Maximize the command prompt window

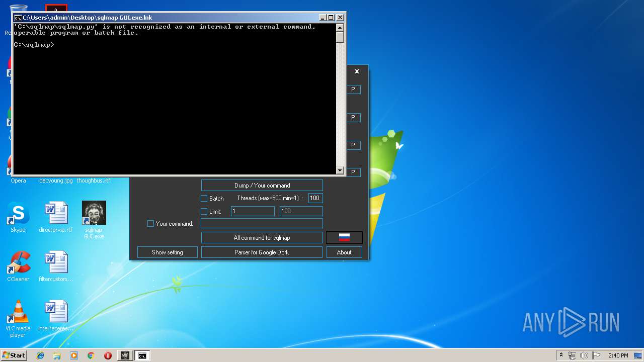(331, 18)
